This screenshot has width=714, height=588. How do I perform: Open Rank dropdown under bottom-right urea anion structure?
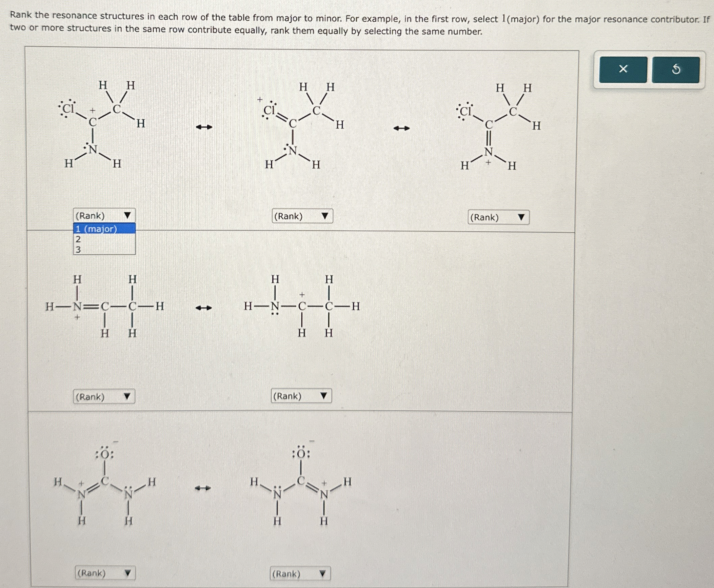[x=300, y=574]
